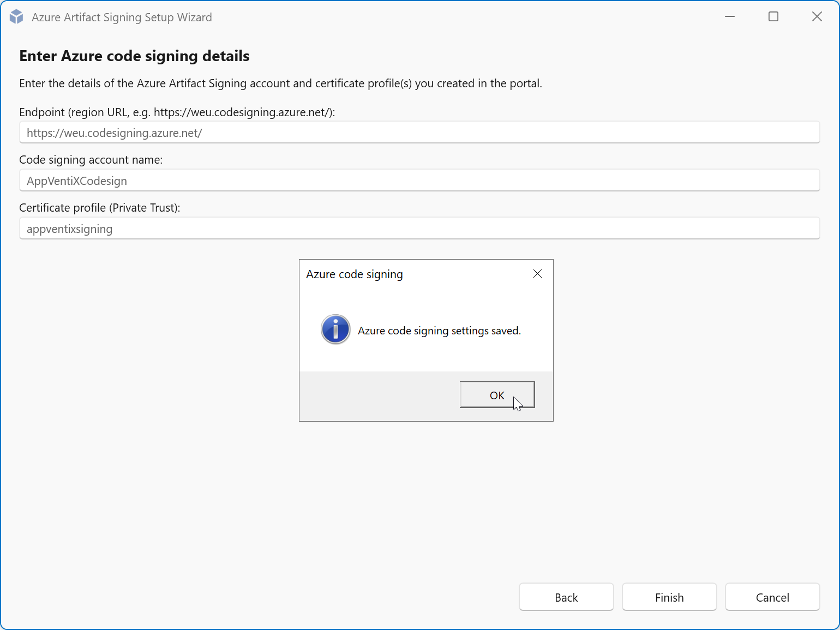
Task: Click the 'Enter Azure code signing details' heading
Action: (x=134, y=56)
